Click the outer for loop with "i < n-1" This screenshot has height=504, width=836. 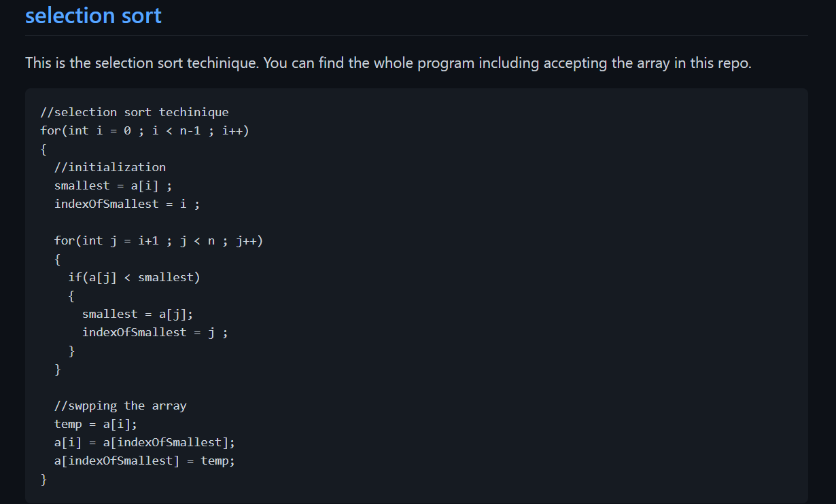coord(145,130)
